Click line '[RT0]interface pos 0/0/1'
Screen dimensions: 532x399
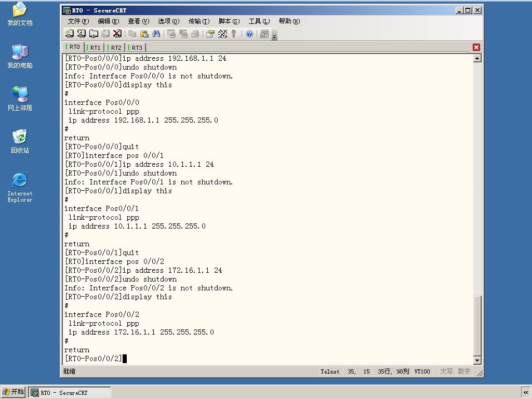click(x=114, y=155)
